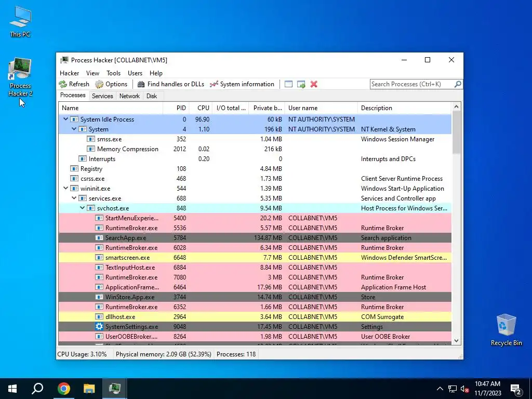Collapse the wininit.exe tree node
This screenshot has height=399, width=532.
65,188
